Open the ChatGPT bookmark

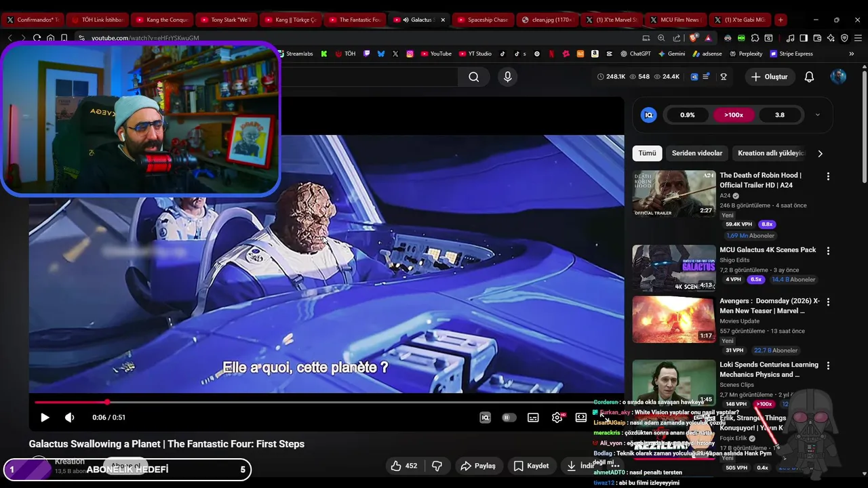tap(635, 54)
